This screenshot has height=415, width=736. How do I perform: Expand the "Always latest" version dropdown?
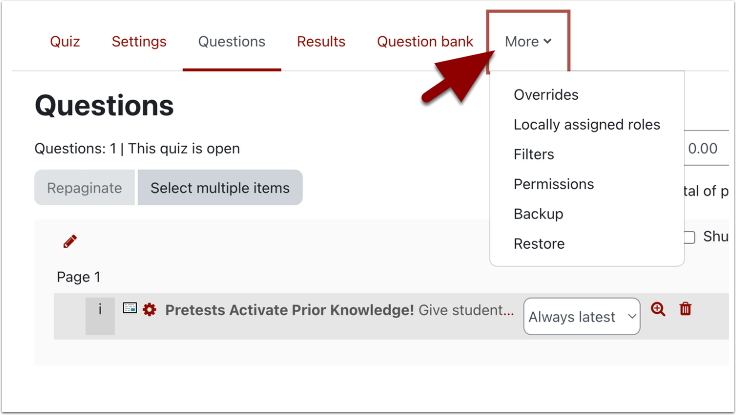582,317
